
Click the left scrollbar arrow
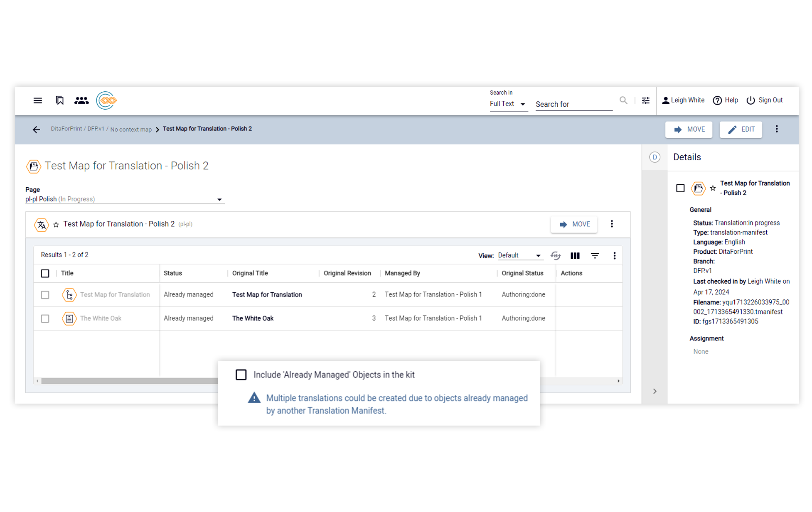tap(37, 381)
